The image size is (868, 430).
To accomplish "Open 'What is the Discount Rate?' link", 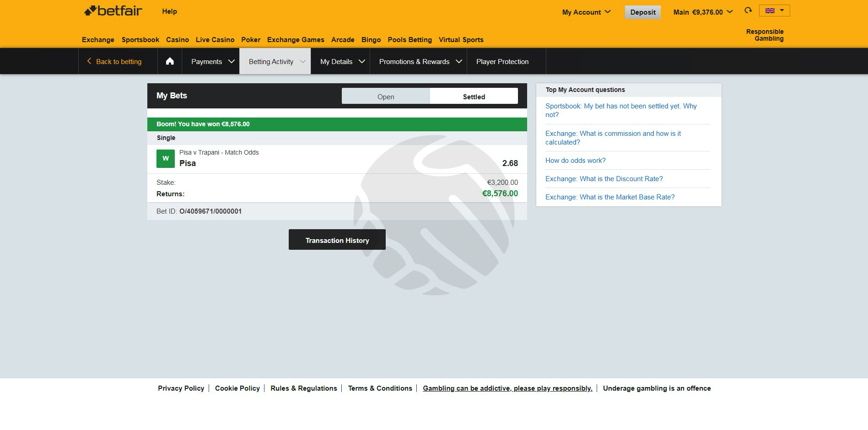I will point(604,179).
